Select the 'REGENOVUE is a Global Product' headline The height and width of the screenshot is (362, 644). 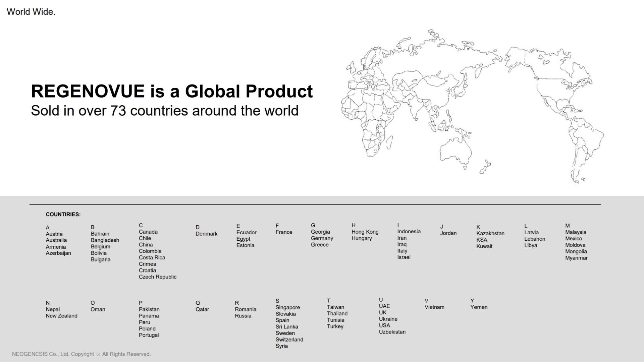coord(172,91)
